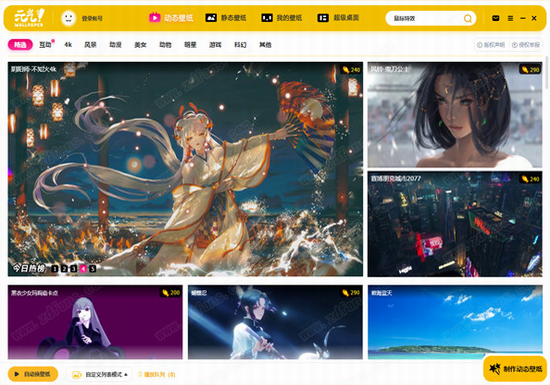The height and width of the screenshot is (385, 550).
Task: Click the smiley avatar login icon
Action: point(69,18)
